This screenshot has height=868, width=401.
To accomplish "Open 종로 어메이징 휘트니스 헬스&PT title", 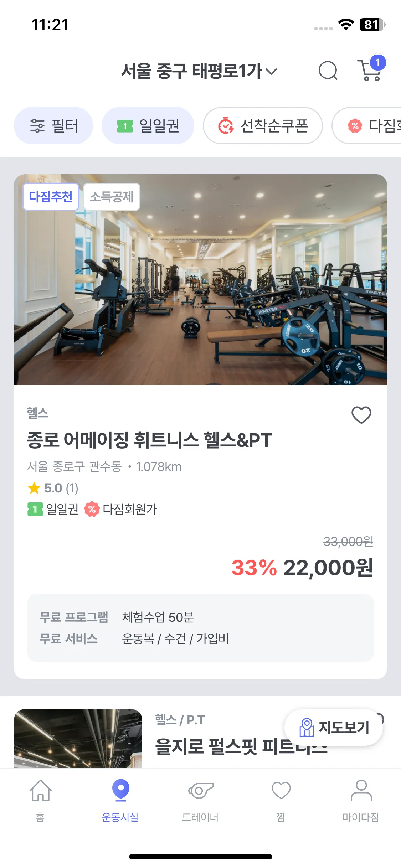I will pos(149,440).
